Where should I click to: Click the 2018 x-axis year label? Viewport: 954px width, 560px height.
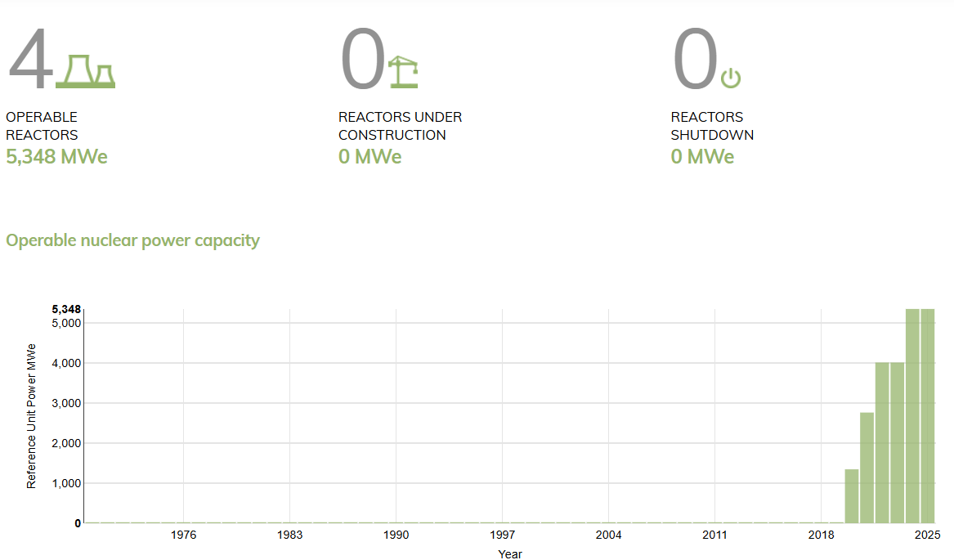click(x=821, y=535)
